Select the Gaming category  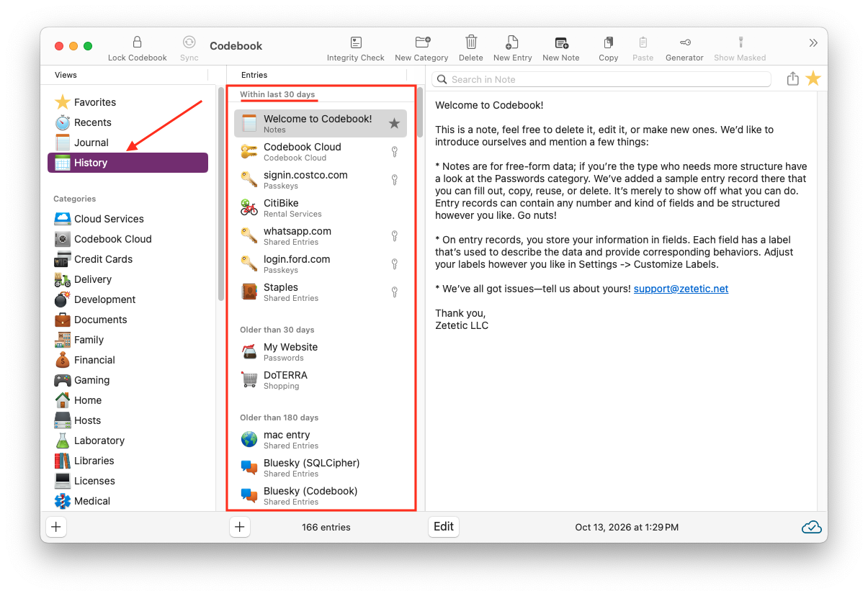coord(127,380)
